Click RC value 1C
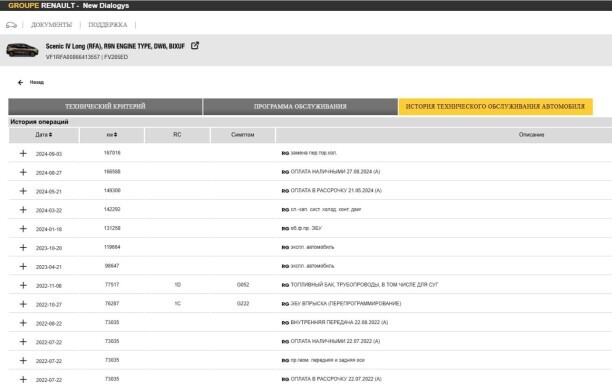Image resolution: width=612 pixels, height=384 pixels. point(178,303)
